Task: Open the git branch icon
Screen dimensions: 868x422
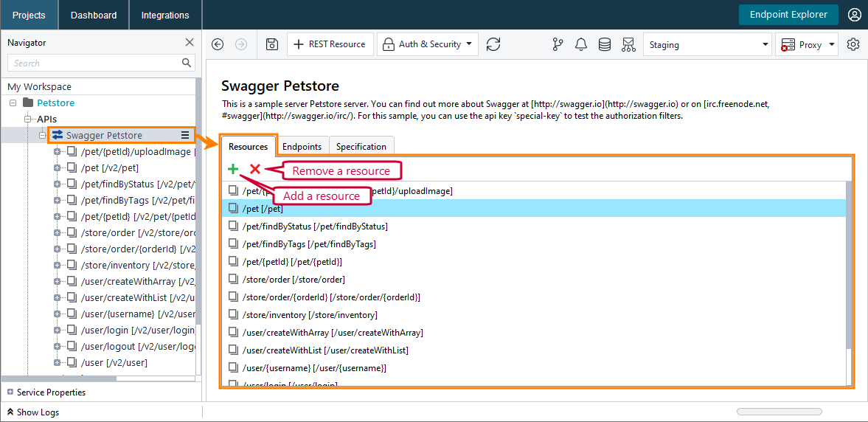Action: pos(558,44)
